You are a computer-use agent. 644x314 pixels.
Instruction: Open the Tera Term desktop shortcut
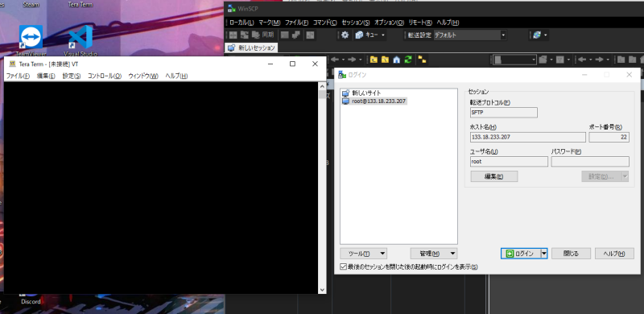pyautogui.click(x=80, y=5)
